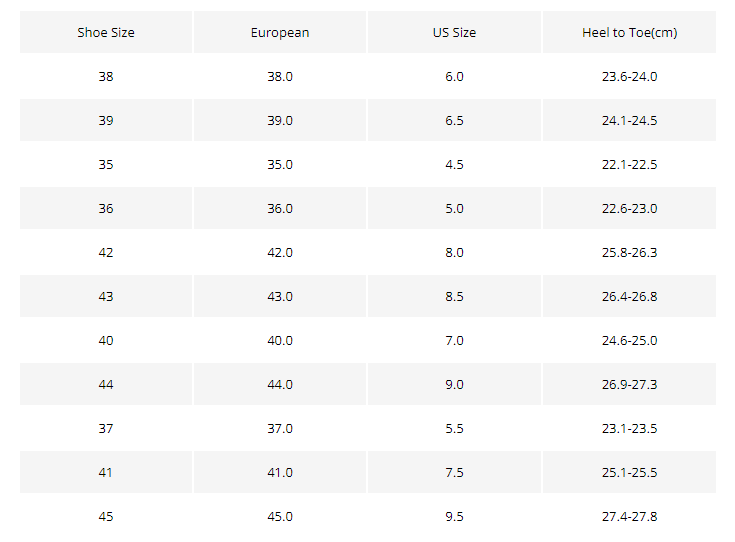Click the Shoe Size column header

106,32
